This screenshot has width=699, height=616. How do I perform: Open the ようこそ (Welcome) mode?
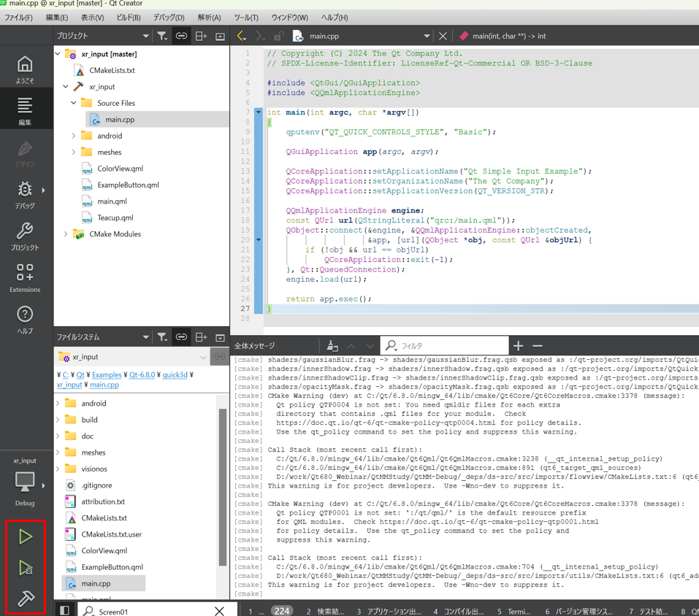(25, 69)
